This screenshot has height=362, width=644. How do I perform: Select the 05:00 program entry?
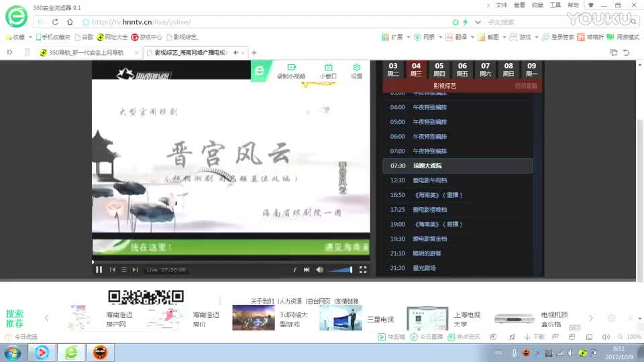[458, 122]
